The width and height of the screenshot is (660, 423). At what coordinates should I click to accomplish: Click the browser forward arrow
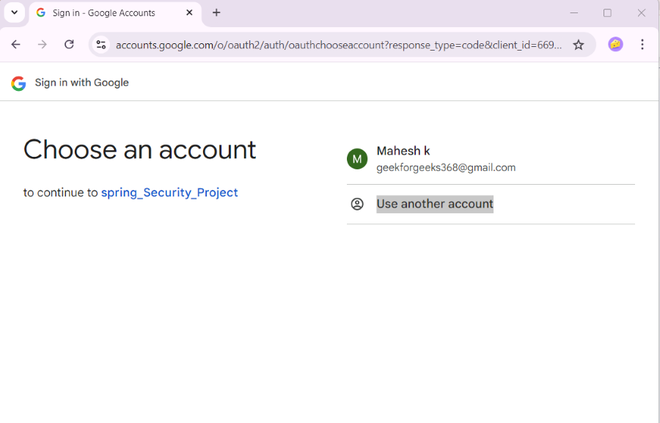pos(42,45)
